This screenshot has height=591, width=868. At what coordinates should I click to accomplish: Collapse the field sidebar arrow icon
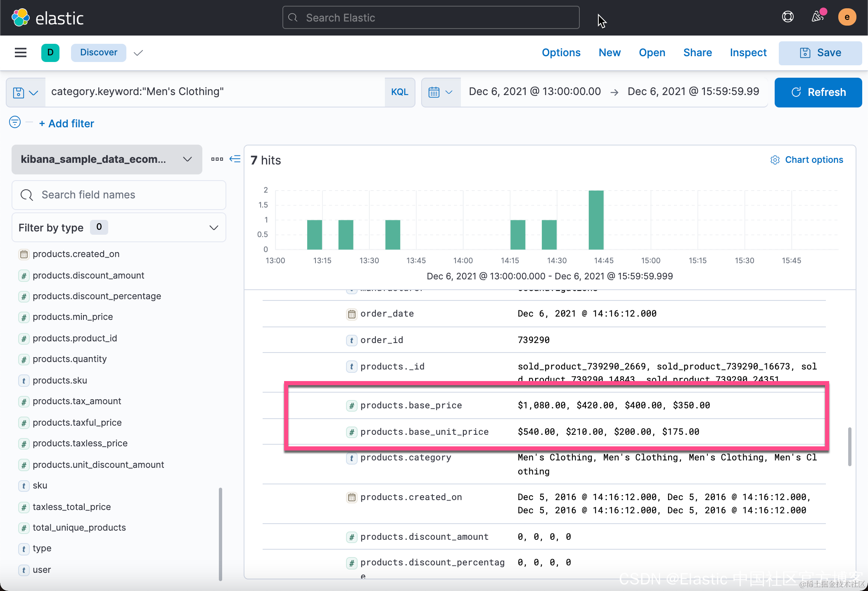pyautogui.click(x=235, y=159)
